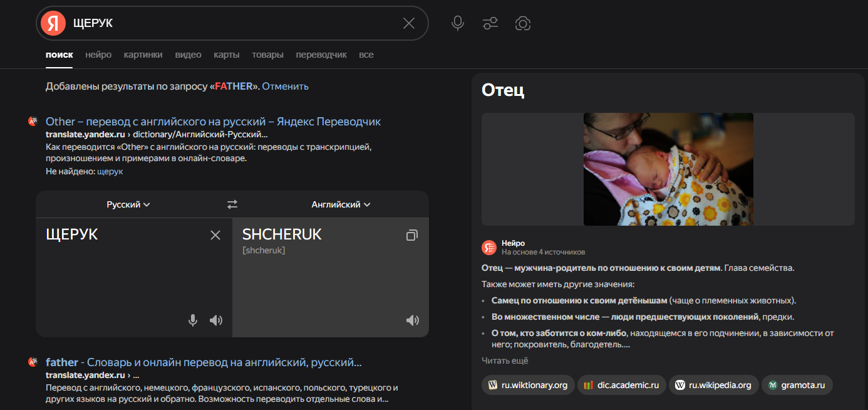868x410 pixels.
Task: Click the translate.yandex.ru dictionary breadcrumb
Action: click(157, 135)
